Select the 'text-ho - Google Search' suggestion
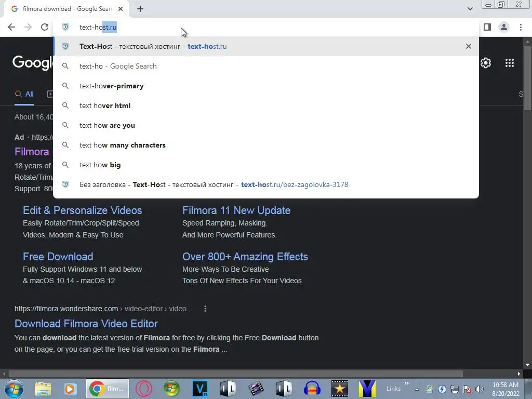This screenshot has height=399, width=532. 266,66
